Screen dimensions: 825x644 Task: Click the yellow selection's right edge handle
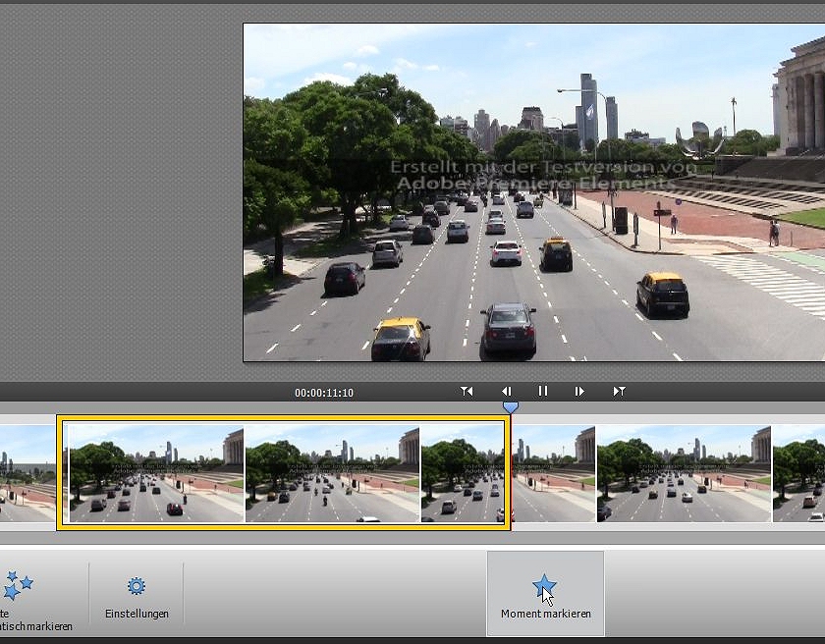pos(507,473)
